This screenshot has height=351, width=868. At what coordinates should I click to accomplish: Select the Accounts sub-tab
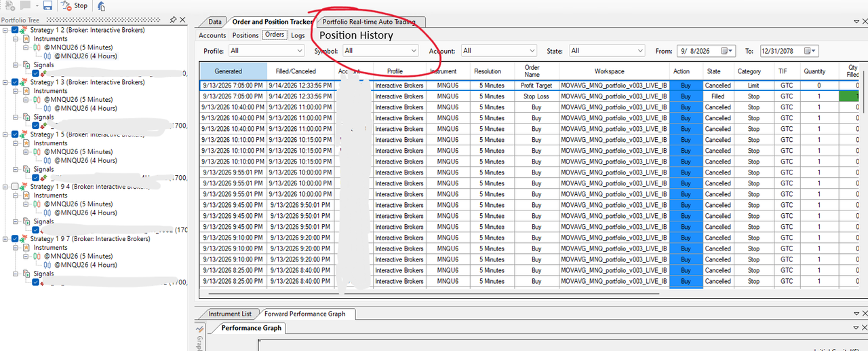point(212,35)
